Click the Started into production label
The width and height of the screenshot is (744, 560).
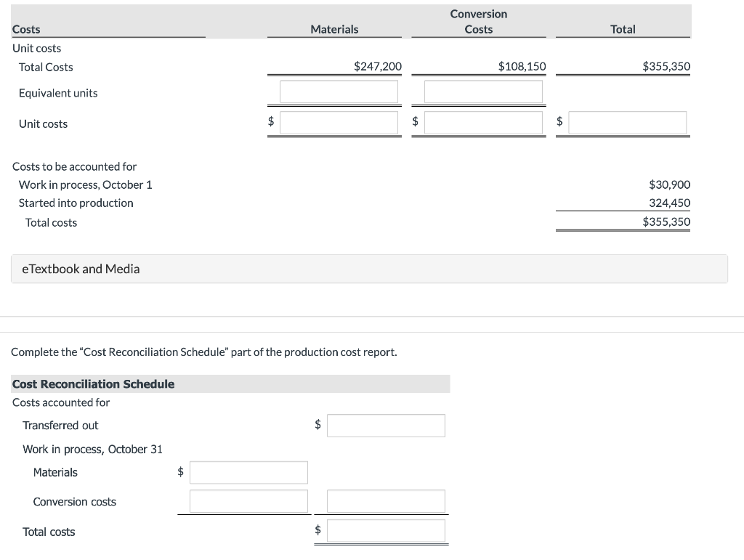[76, 203]
